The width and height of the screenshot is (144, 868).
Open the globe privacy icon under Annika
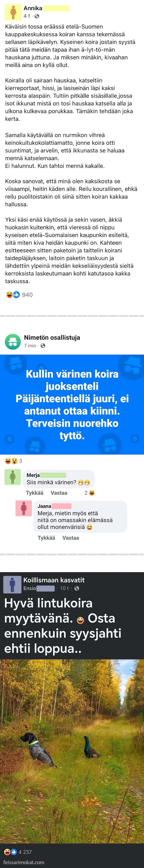pyautogui.click(x=37, y=16)
